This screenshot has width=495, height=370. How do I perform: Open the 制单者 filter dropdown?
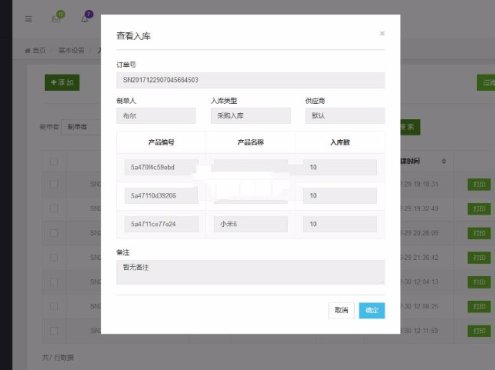(x=81, y=127)
